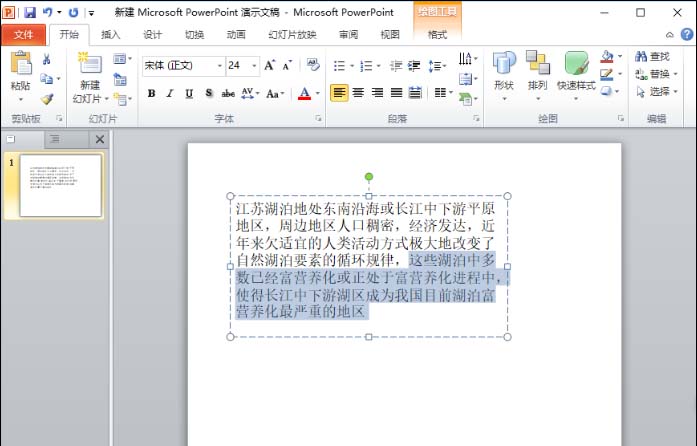Apply Shape Fill paint bucket color
The height and width of the screenshot is (446, 697).
607,56
